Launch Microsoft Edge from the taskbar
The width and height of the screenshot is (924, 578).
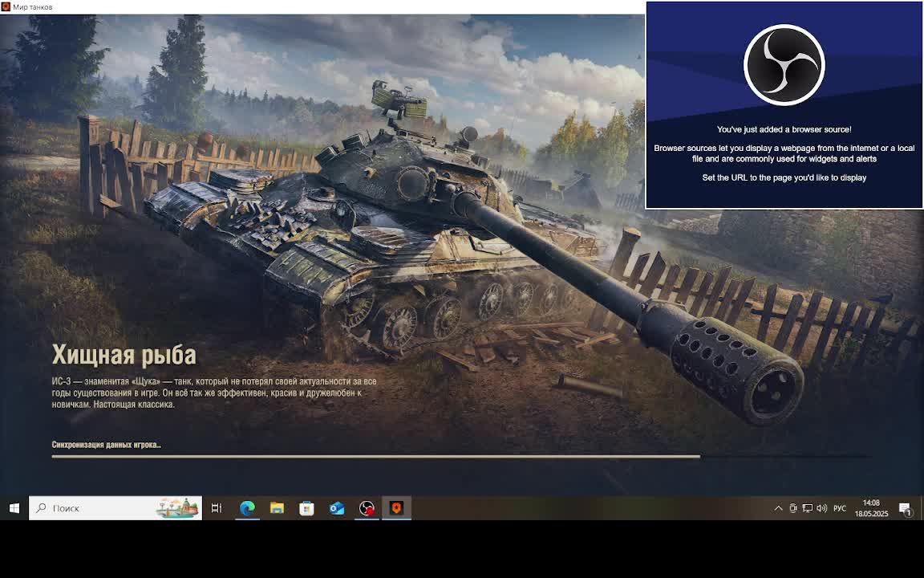pyautogui.click(x=248, y=508)
